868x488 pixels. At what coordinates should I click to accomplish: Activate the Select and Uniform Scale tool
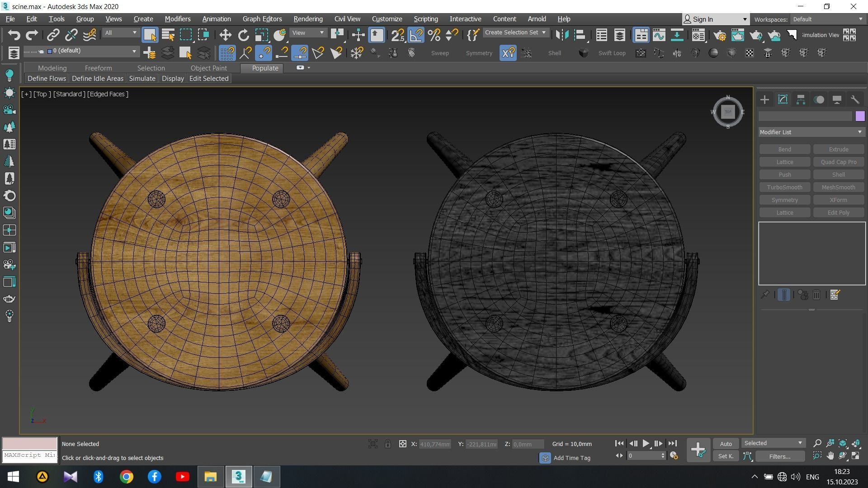tap(261, 35)
